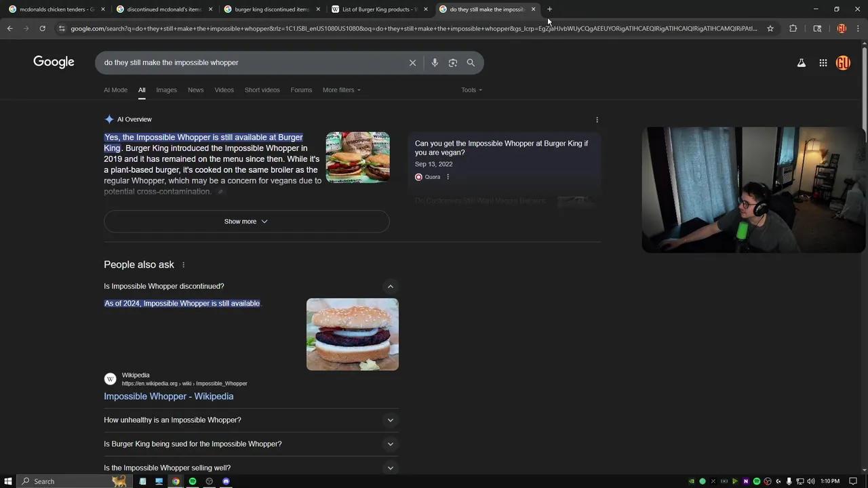Image resolution: width=868 pixels, height=488 pixels.
Task: Expand AI Overview with Show more
Action: (246, 222)
